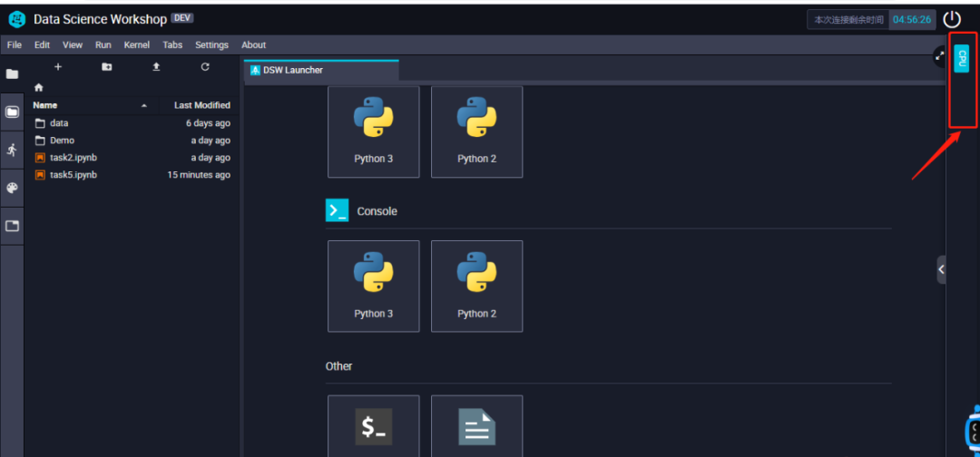Screen dimensions: 980x457
Task: Click '6 days ago' modified time
Action: [x=208, y=123]
